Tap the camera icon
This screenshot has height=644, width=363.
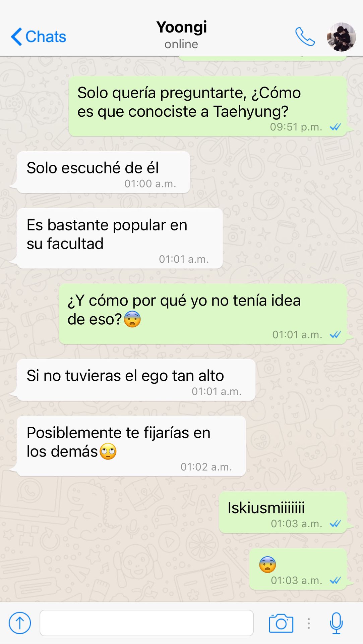tap(281, 623)
